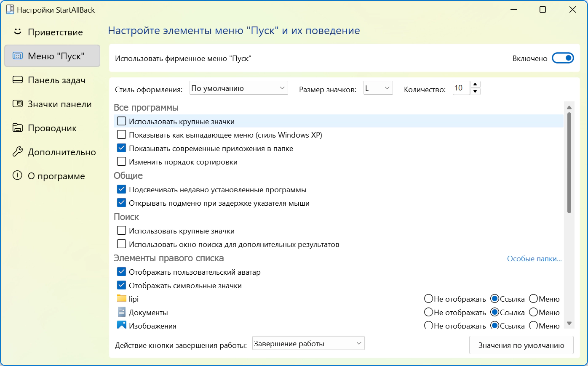Viewport: 588px width, 366px height.
Task: Increase Количество with the up arrow
Action: point(475,85)
